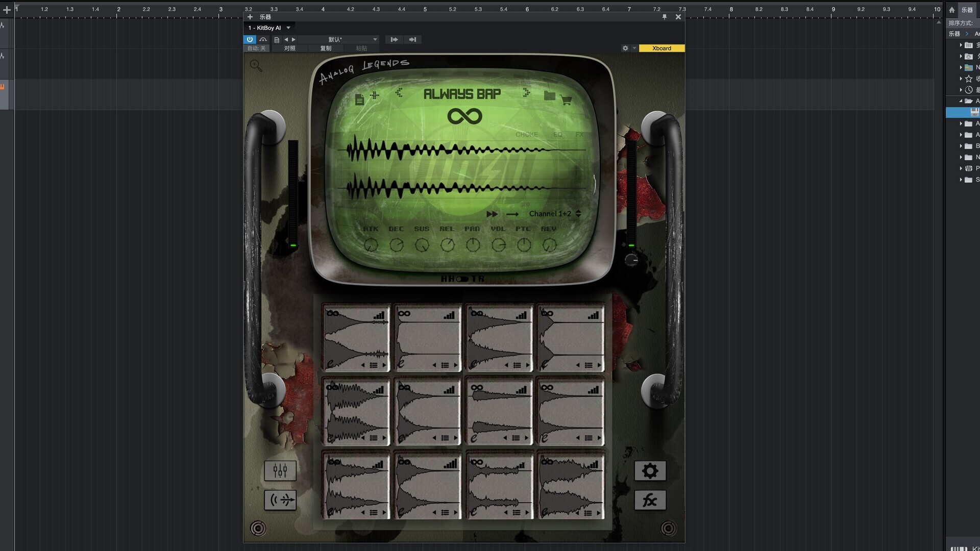Toggle infinity loop on second top-row pad
This screenshot has height=551, width=980.
pos(404,314)
